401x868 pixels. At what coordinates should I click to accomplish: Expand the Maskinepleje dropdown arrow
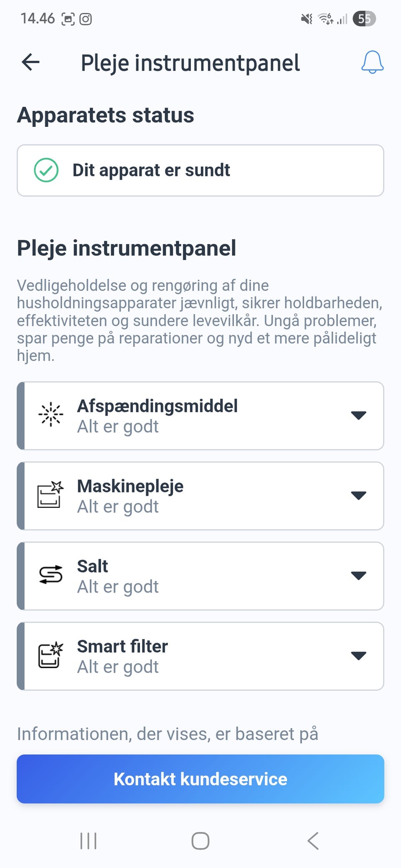[x=358, y=495]
